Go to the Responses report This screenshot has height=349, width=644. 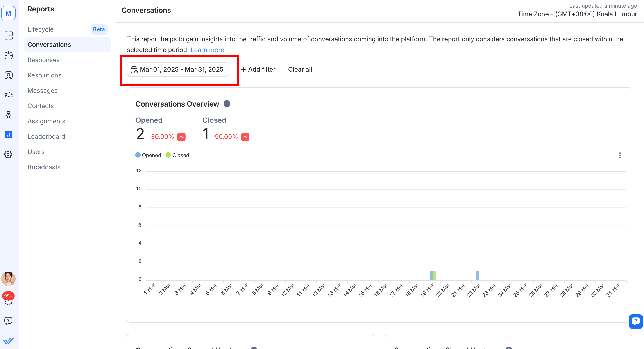point(43,60)
